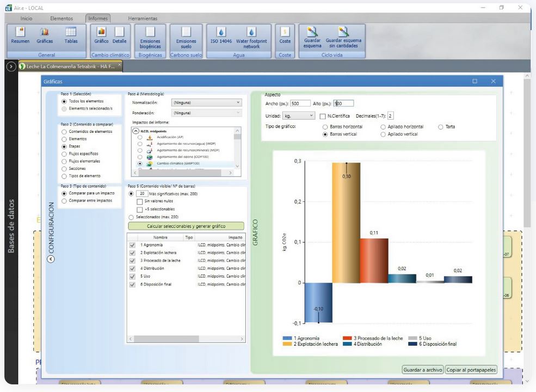Click the Tipo column header

pyautogui.click(x=189, y=237)
